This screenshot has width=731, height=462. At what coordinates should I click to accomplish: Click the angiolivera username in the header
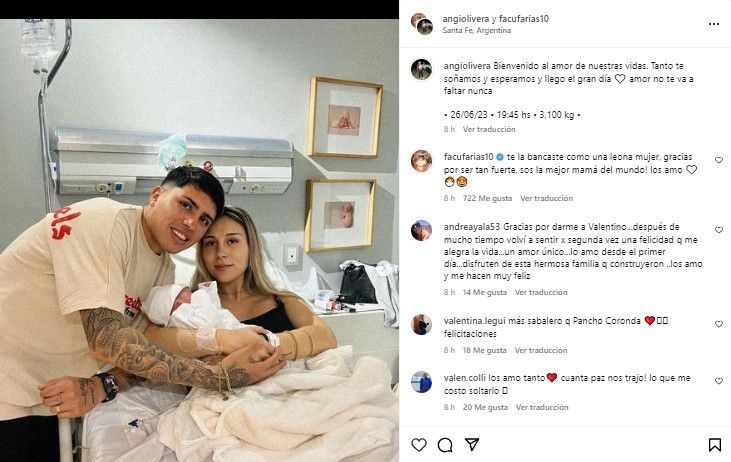tap(466, 19)
